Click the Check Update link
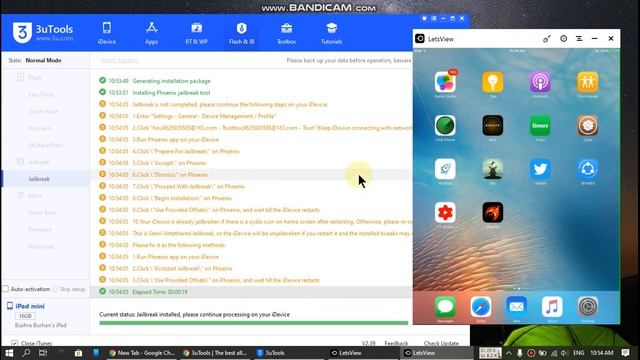 pos(441,343)
